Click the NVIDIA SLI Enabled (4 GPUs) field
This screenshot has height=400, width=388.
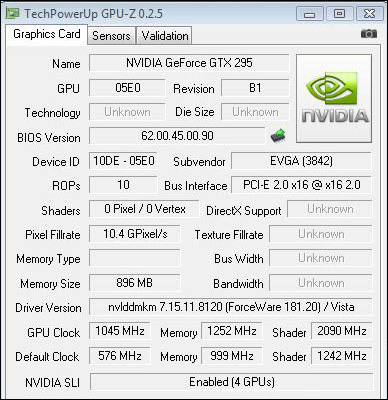tap(231, 382)
